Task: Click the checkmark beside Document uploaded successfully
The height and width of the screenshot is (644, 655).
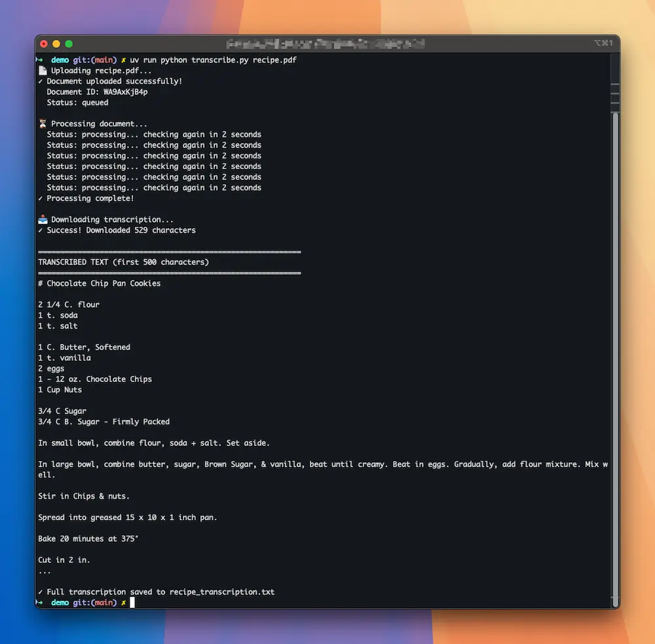Action: (x=41, y=81)
